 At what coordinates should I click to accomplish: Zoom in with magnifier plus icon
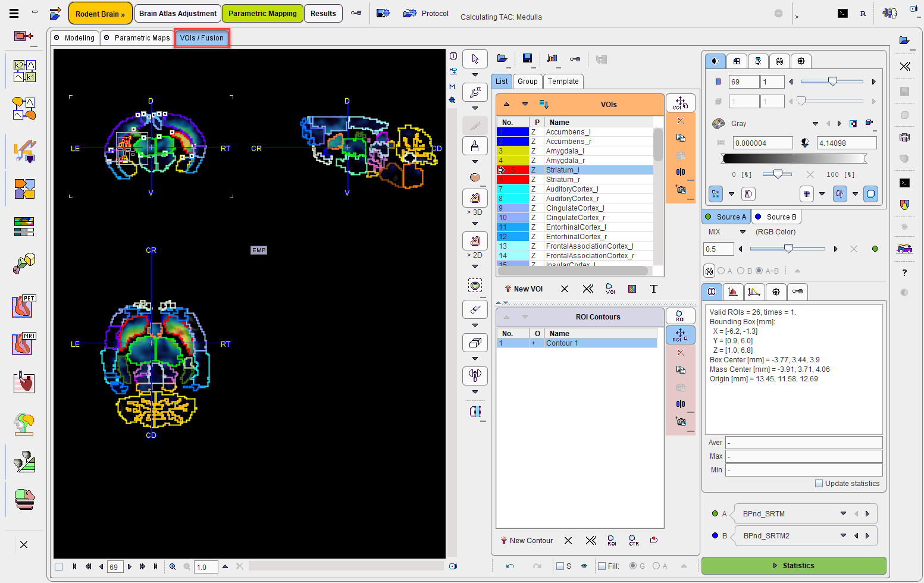(173, 566)
